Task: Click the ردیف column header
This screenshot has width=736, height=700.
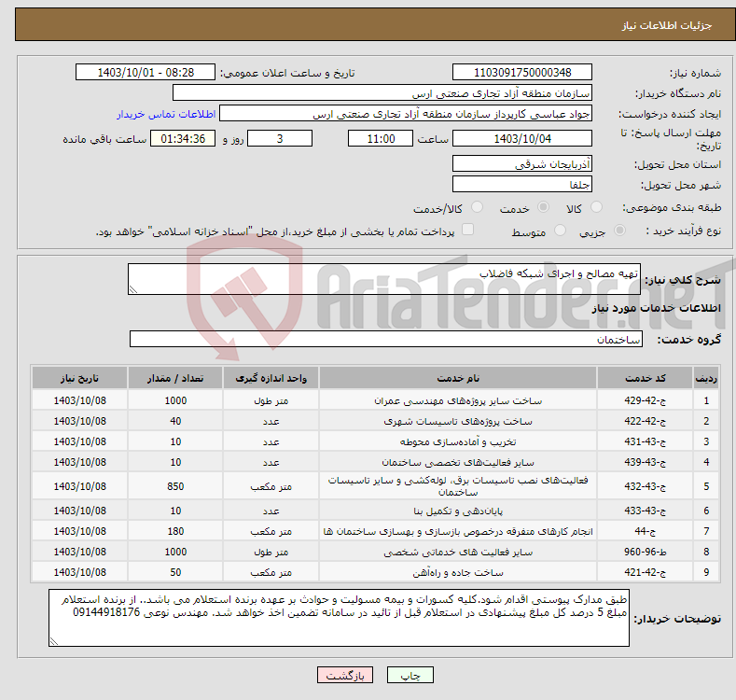Action: tap(706, 378)
